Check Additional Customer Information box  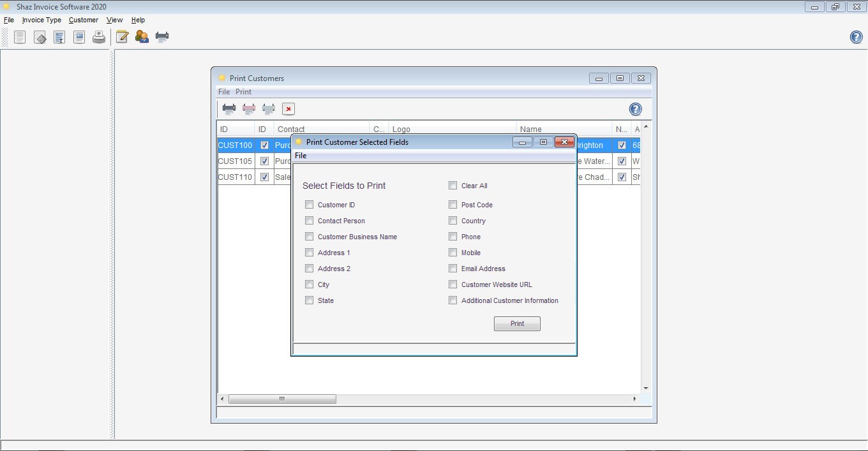point(453,300)
